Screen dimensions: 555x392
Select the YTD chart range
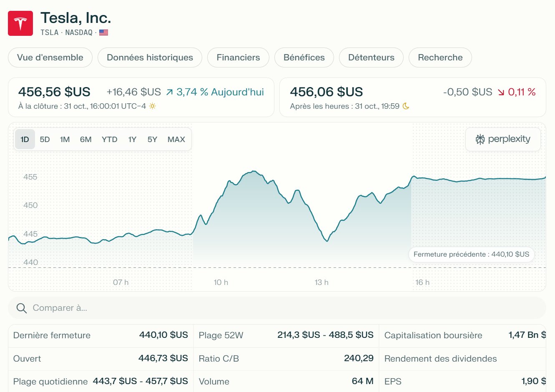coord(109,140)
